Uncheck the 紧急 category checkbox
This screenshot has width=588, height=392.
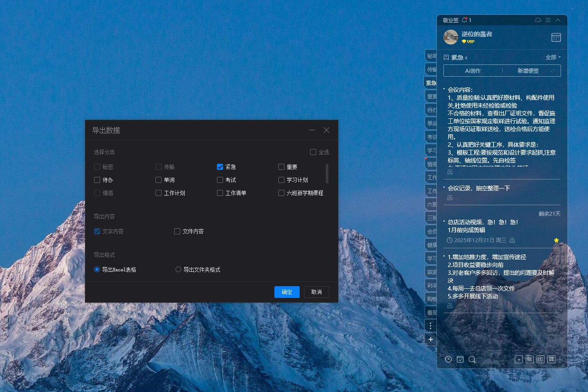(220, 167)
